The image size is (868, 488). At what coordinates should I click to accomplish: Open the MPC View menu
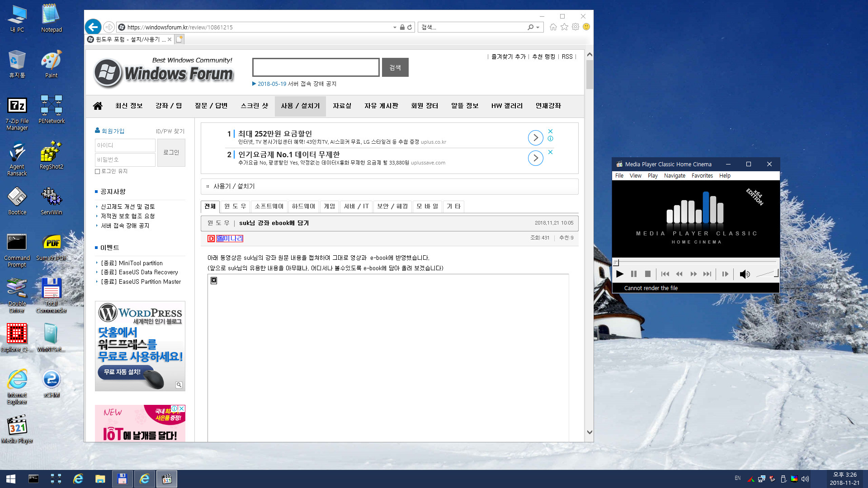coord(636,176)
